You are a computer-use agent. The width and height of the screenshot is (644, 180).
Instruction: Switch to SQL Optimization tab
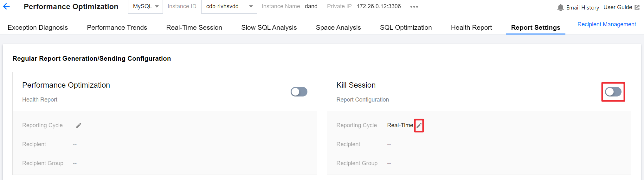(x=406, y=28)
